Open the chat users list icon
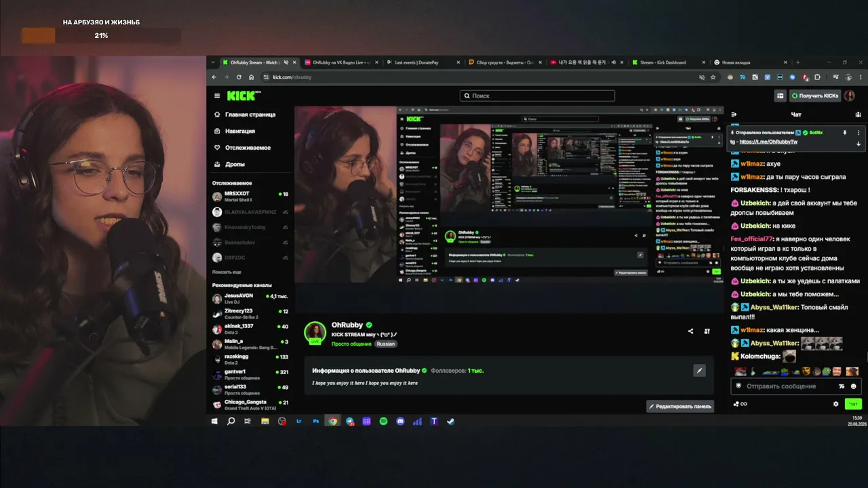Screen dimensions: 868x488 [858, 115]
